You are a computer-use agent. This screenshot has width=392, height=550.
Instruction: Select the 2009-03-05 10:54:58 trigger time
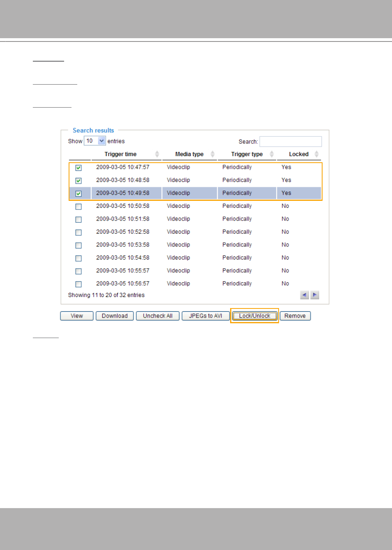tap(123, 258)
